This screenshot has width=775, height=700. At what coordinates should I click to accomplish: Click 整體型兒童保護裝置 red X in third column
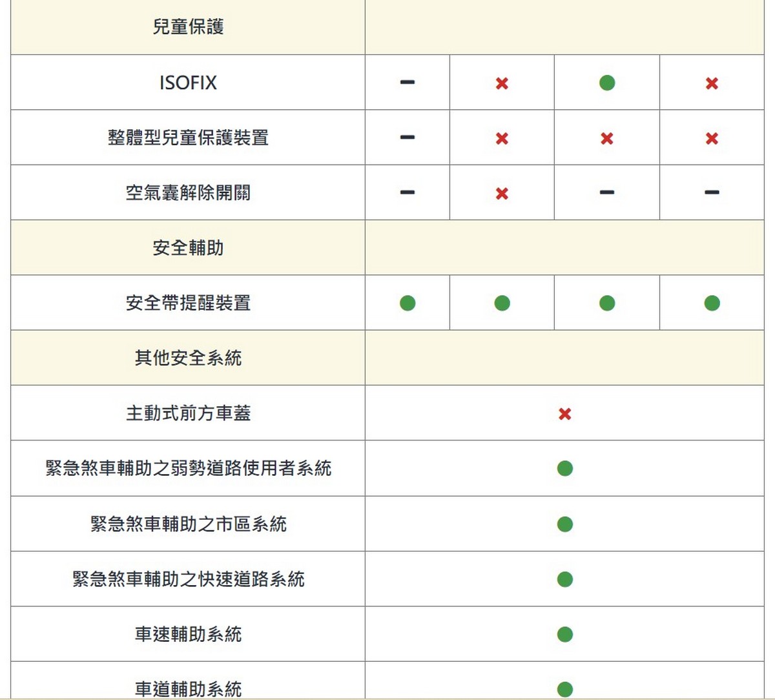pos(606,138)
